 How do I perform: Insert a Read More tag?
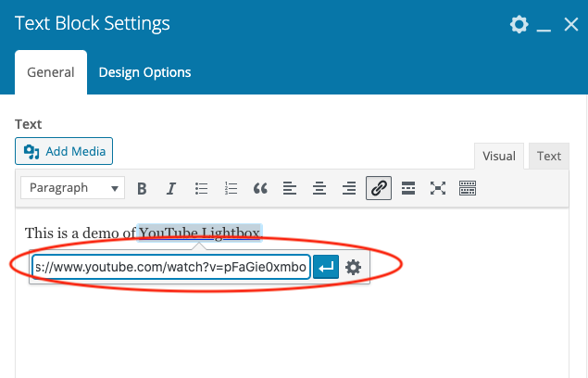[408, 188]
